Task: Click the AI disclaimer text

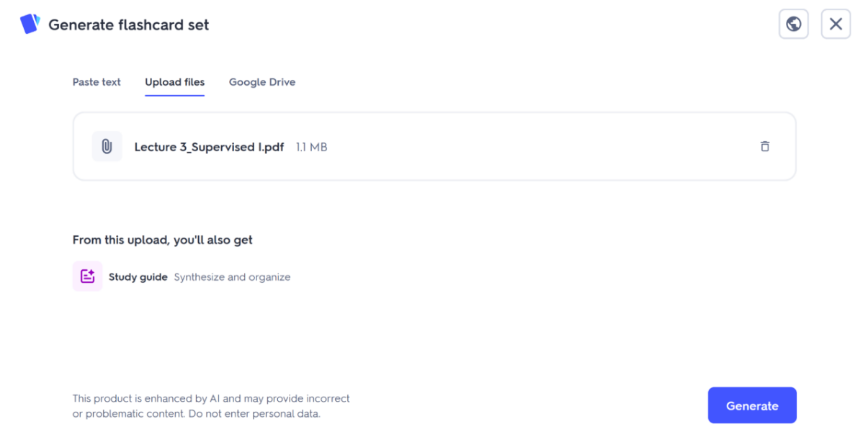Action: pos(211,406)
